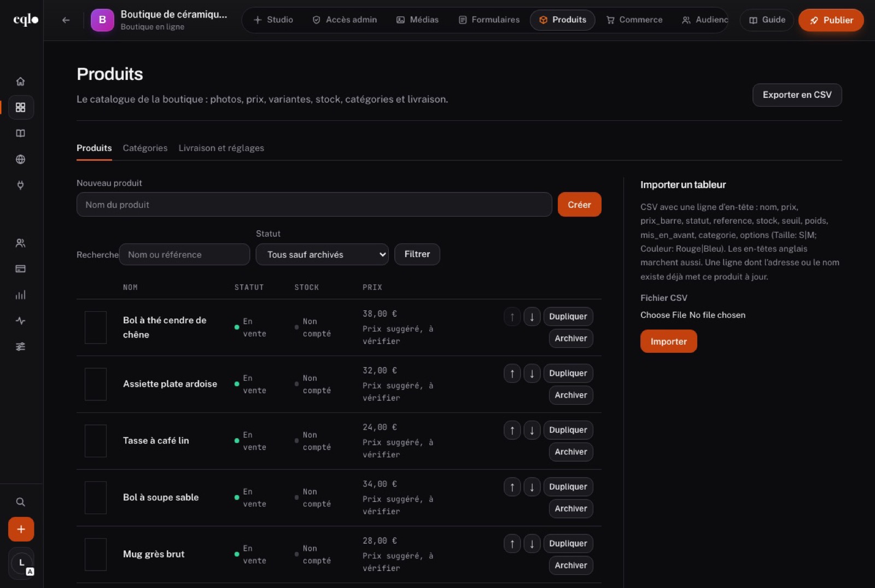Switch to Livraison et réglages tab
Viewport: 875px width, 588px height.
click(x=221, y=148)
